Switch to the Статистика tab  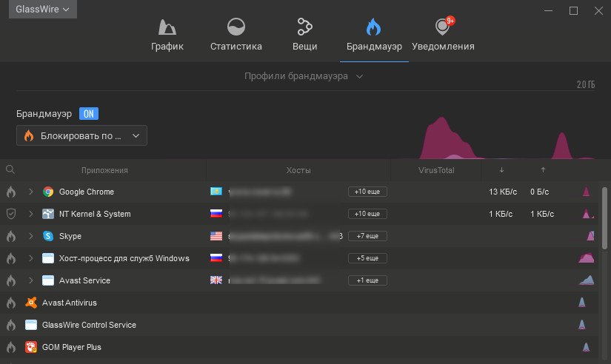(236, 34)
